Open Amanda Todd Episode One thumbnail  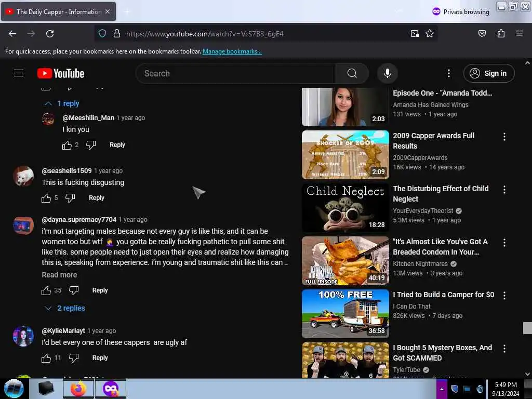pos(345,107)
